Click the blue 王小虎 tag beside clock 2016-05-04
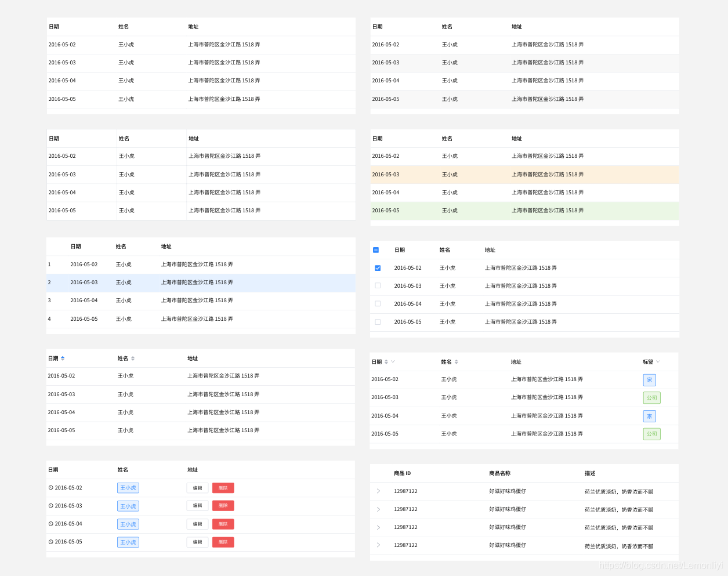The image size is (728, 576). coord(128,524)
